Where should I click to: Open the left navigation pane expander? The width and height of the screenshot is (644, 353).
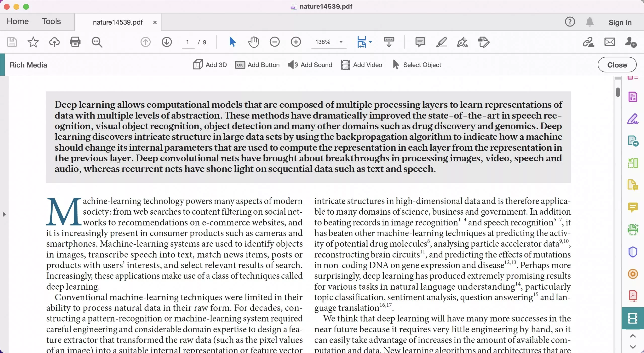[x=4, y=214]
